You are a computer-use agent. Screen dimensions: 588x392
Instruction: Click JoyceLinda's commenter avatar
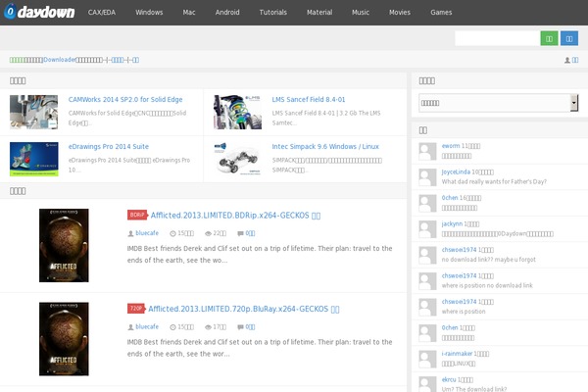426,176
